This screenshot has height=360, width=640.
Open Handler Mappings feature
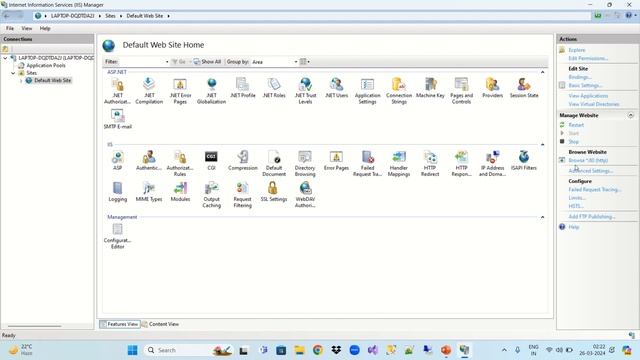(399, 163)
